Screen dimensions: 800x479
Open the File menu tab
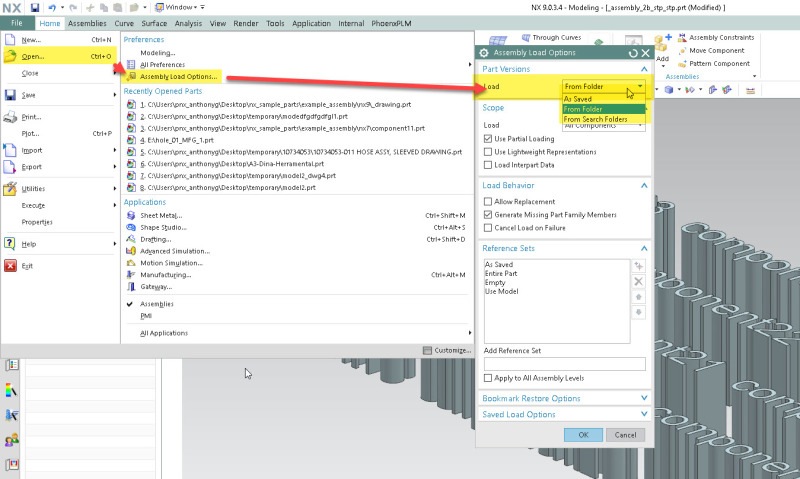click(17, 23)
